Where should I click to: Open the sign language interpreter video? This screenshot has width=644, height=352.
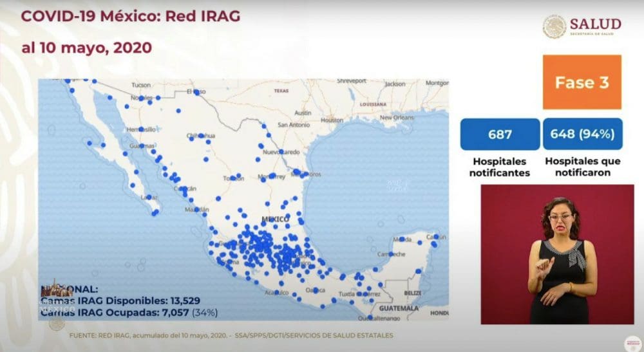(x=557, y=254)
